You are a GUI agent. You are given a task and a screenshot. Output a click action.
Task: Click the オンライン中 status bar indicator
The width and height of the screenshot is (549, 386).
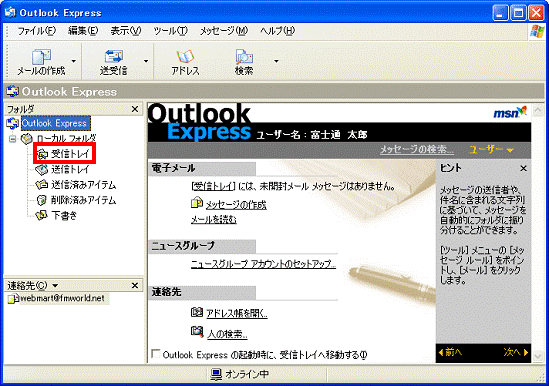pyautogui.click(x=239, y=375)
